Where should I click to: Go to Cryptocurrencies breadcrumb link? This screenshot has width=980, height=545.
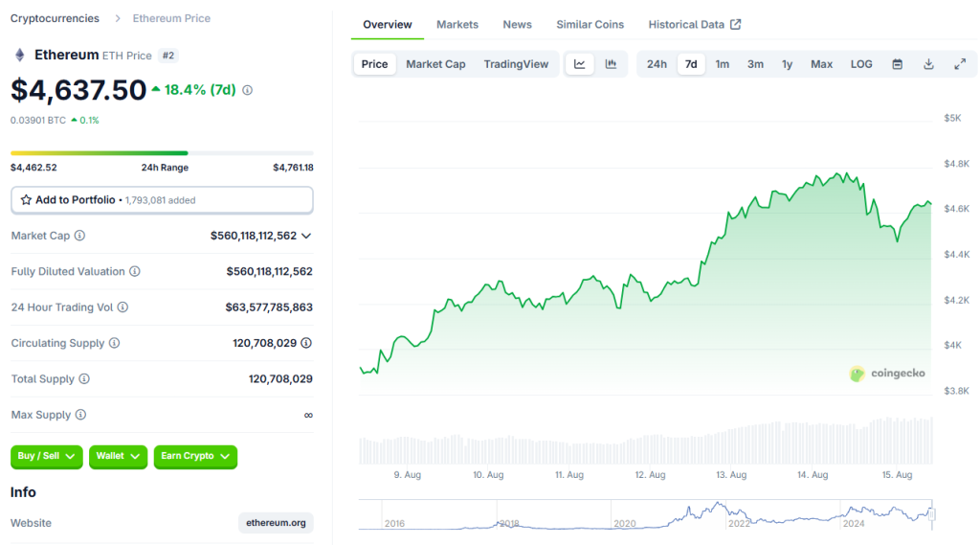(55, 18)
